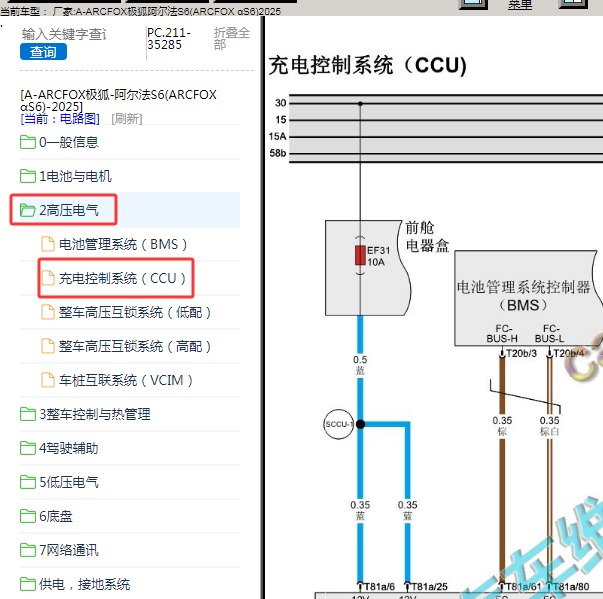Expand the 1电池与电机 folder
The image size is (603, 599).
pyautogui.click(x=75, y=176)
